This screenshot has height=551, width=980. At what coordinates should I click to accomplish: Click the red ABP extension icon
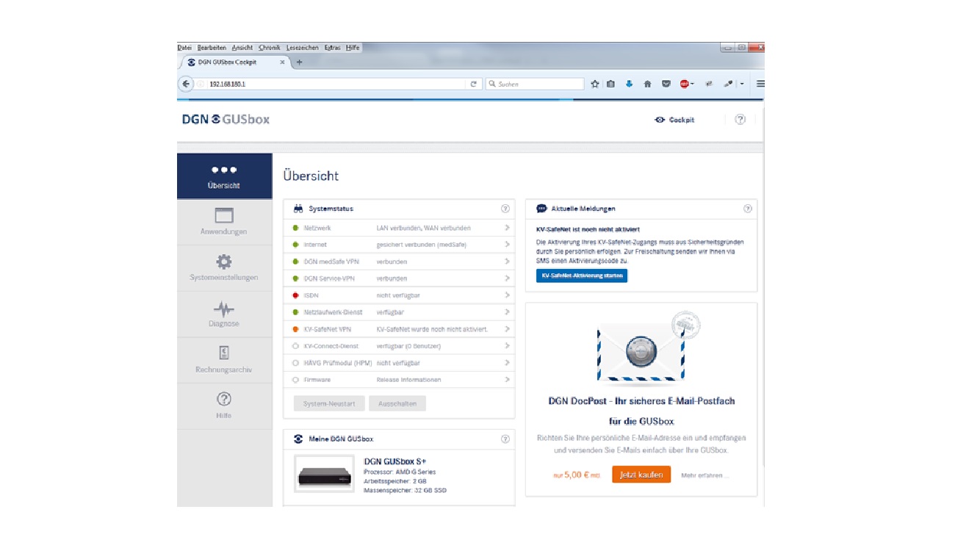pos(685,84)
